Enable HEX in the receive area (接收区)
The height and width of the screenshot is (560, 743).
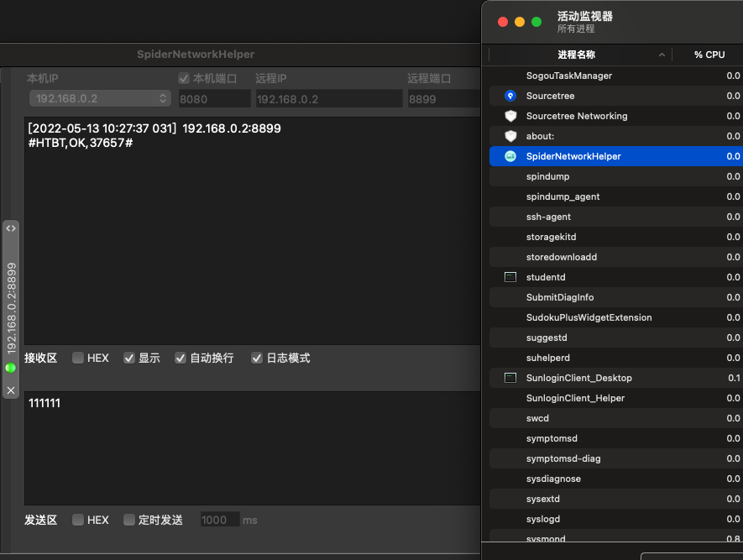78,358
